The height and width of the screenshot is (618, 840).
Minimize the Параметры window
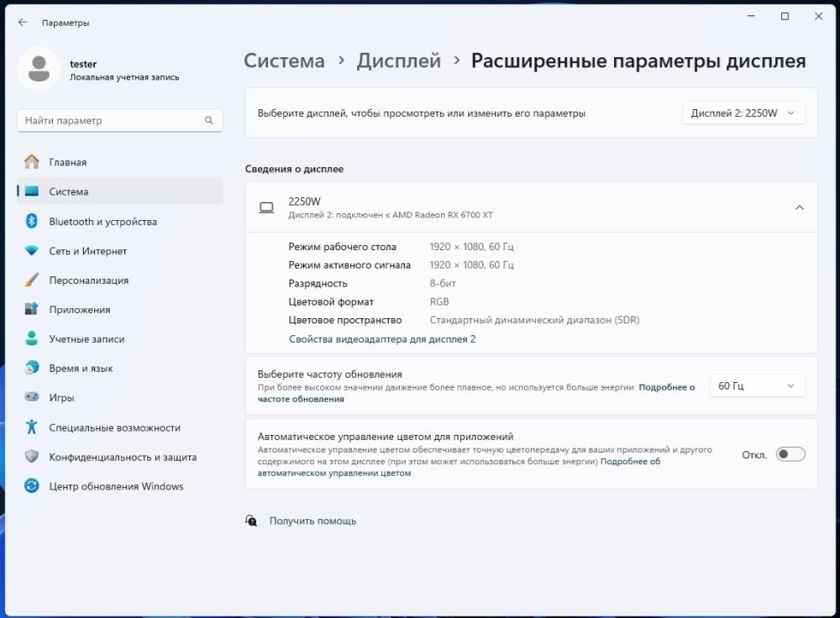751,16
